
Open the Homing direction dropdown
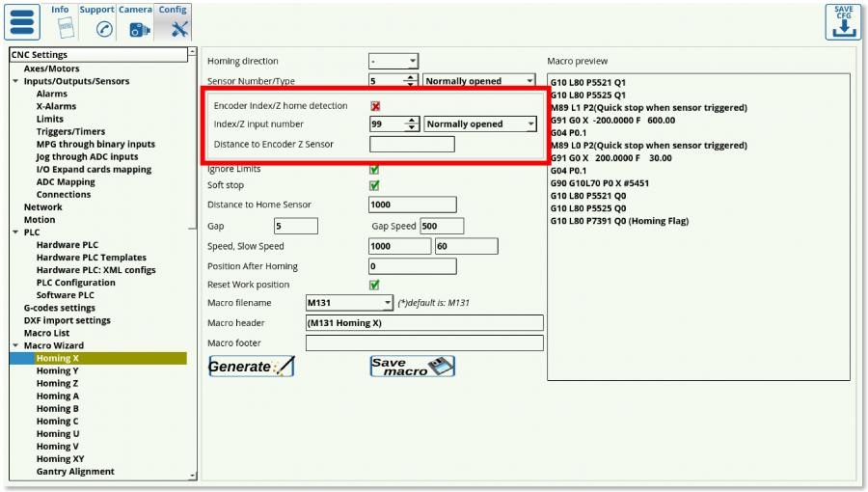(x=393, y=61)
